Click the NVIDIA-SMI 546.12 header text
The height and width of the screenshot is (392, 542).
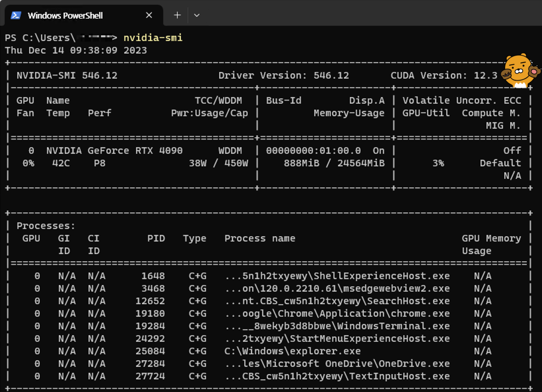(67, 76)
